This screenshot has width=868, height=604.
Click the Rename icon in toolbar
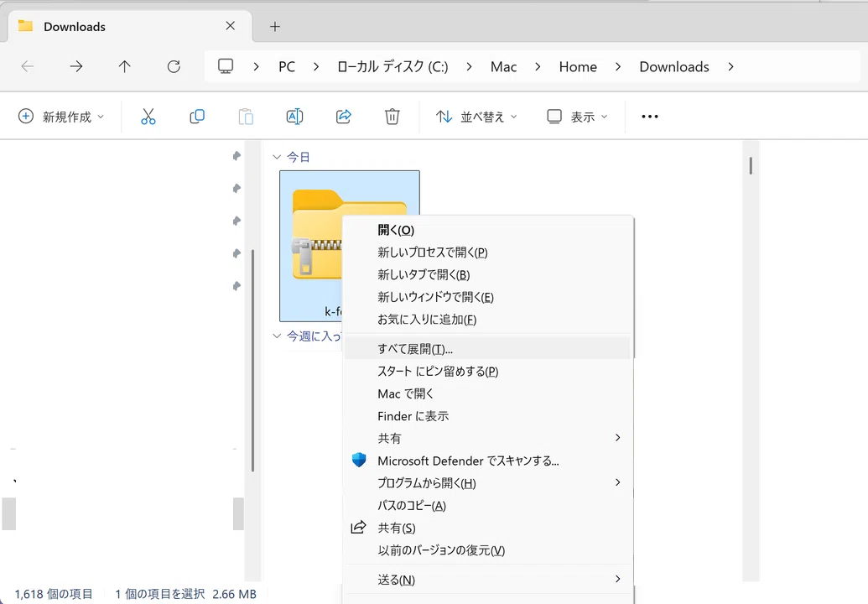294,117
